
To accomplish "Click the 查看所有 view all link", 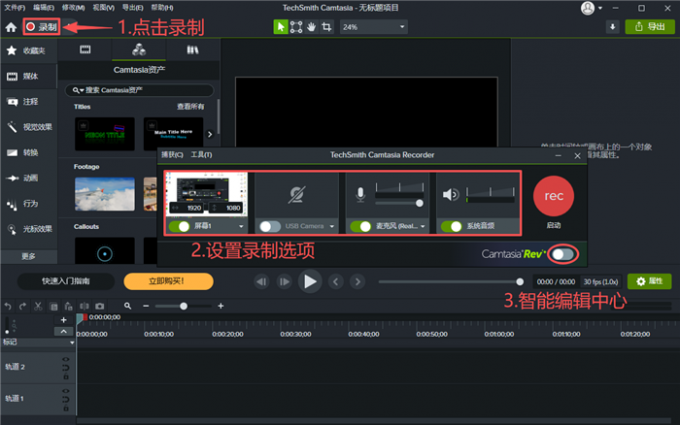I will 190,107.
